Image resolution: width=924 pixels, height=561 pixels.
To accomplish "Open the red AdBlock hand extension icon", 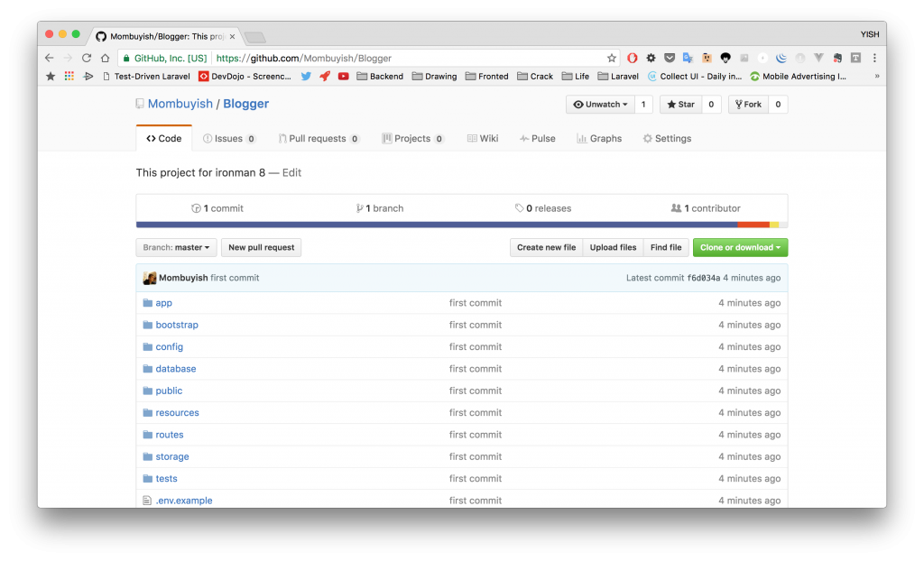I will [633, 58].
